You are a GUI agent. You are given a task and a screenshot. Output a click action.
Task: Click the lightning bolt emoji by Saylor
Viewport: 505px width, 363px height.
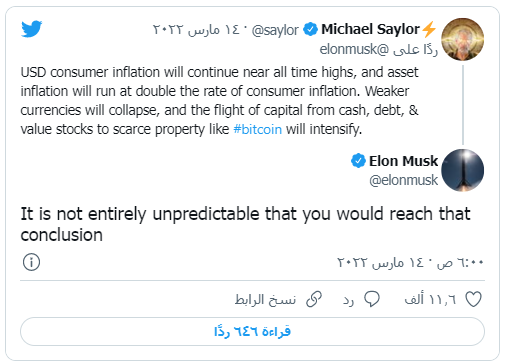(x=429, y=29)
